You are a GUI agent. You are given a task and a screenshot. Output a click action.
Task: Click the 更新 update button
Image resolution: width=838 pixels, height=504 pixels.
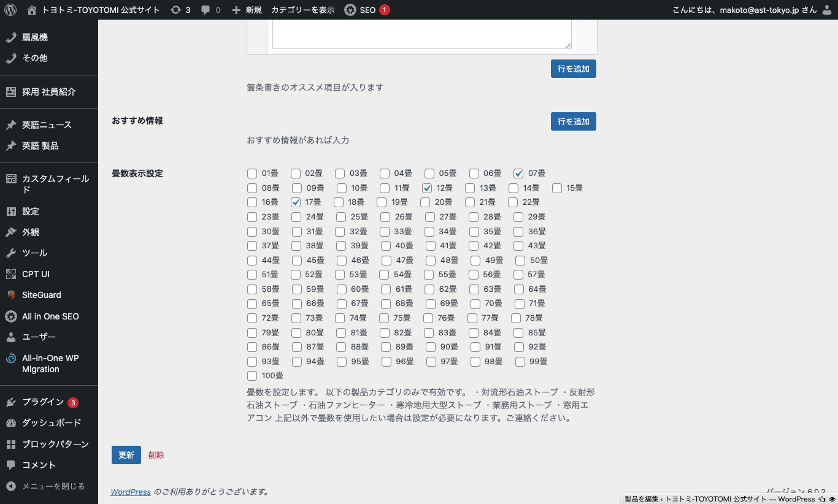(126, 455)
